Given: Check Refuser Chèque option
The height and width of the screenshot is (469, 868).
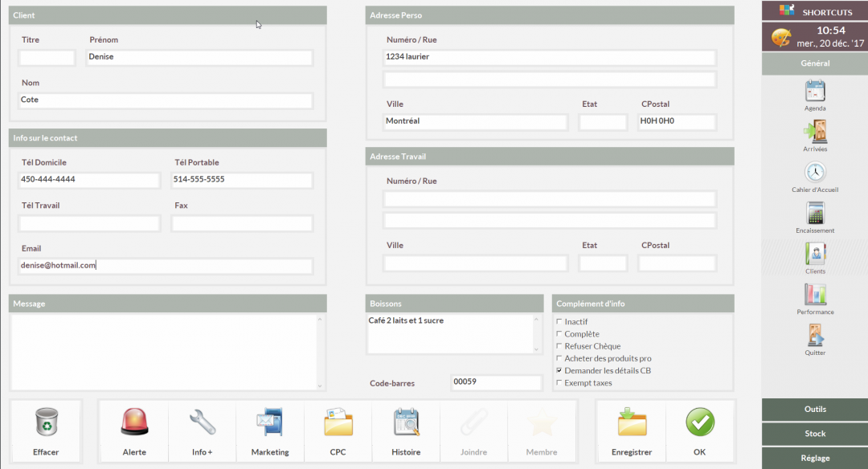Looking at the screenshot, I should click(559, 346).
